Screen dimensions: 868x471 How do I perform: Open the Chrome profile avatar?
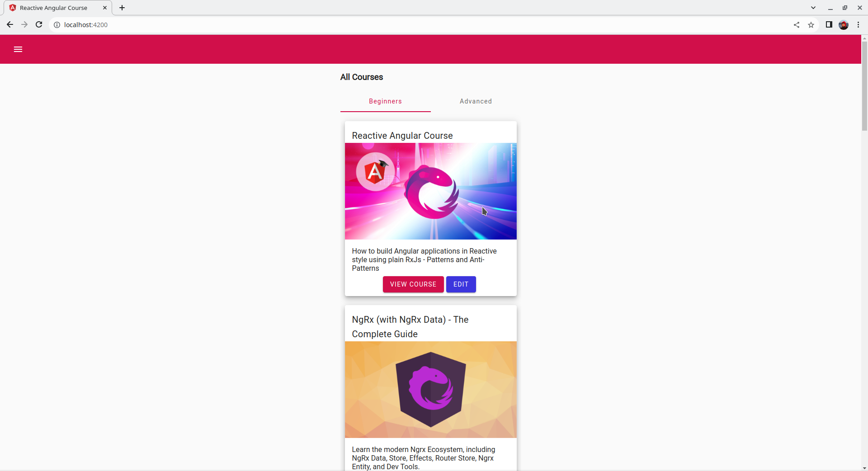844,25
